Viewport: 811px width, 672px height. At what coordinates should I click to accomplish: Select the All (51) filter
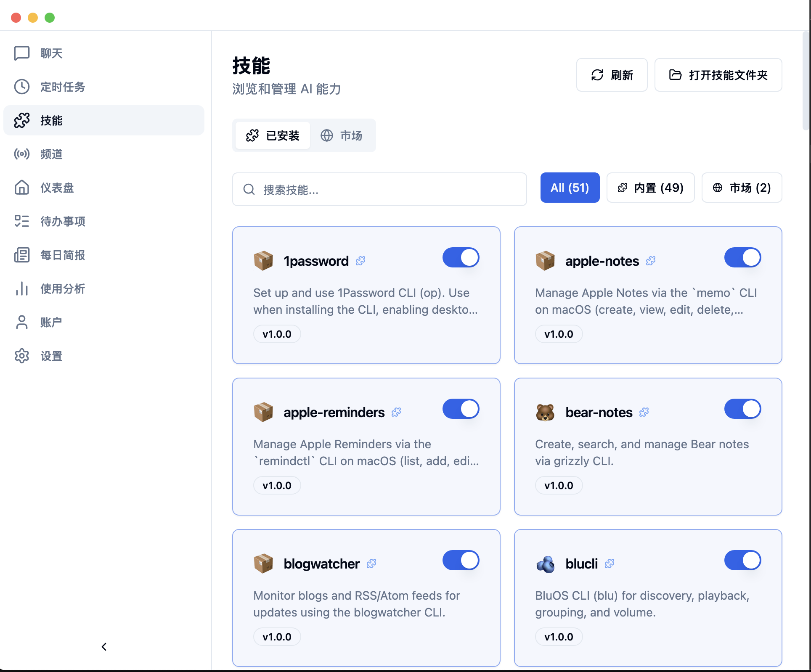pyautogui.click(x=570, y=188)
